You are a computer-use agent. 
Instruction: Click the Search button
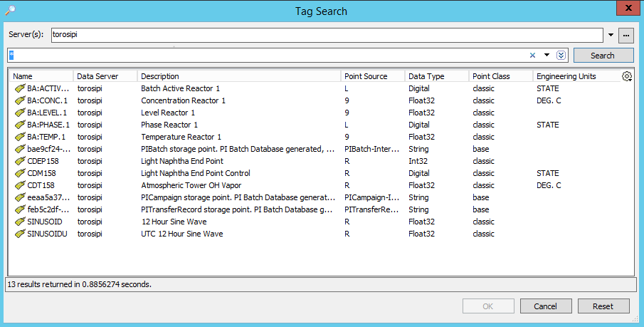pyautogui.click(x=603, y=56)
